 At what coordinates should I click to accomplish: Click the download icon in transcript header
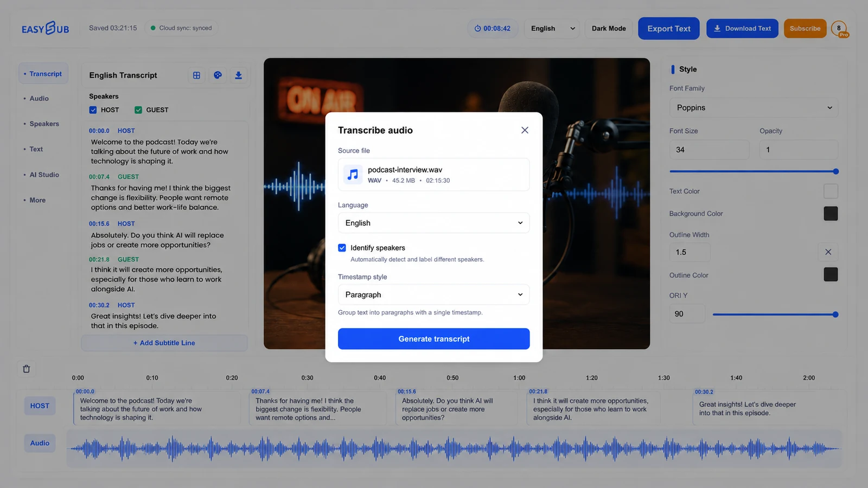point(238,75)
